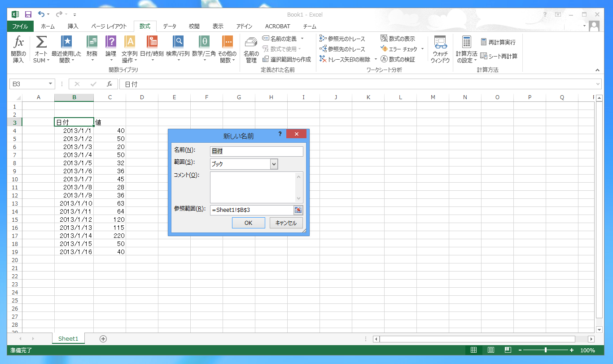Click the zoom in plus button
This screenshot has width=613, height=364.
point(572,350)
